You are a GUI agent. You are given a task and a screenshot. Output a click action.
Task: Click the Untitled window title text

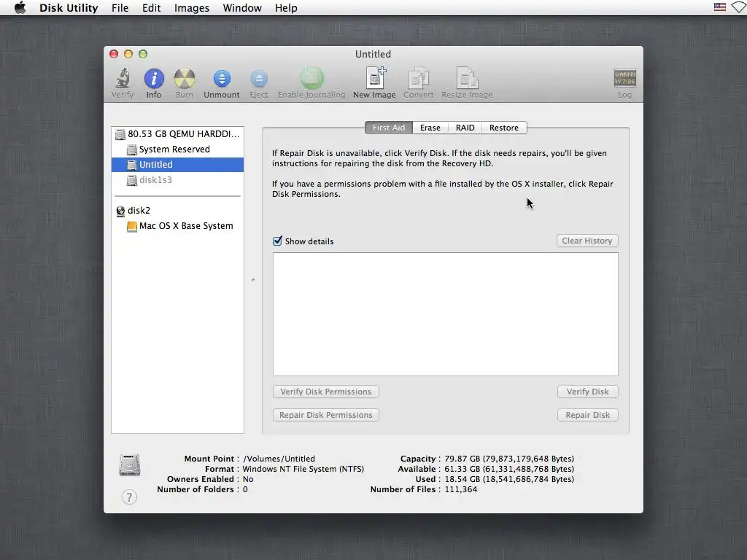click(x=373, y=54)
